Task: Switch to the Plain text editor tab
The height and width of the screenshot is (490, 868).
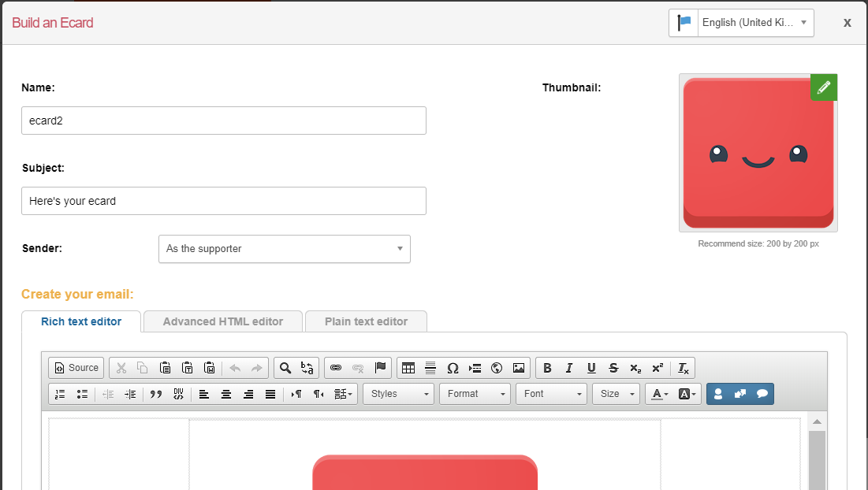Action: (x=366, y=321)
